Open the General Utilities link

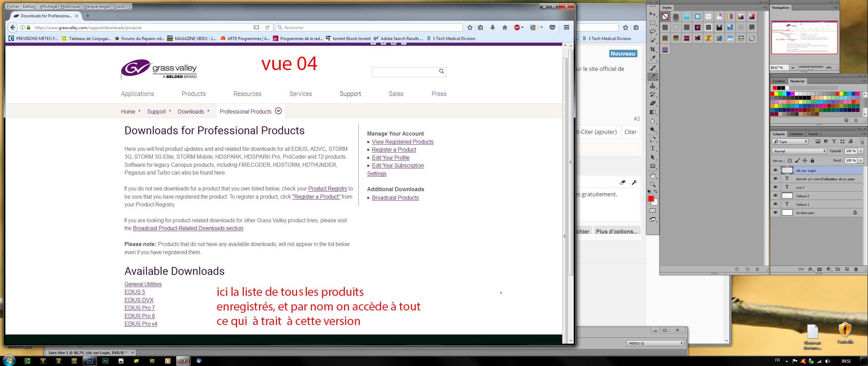143,284
